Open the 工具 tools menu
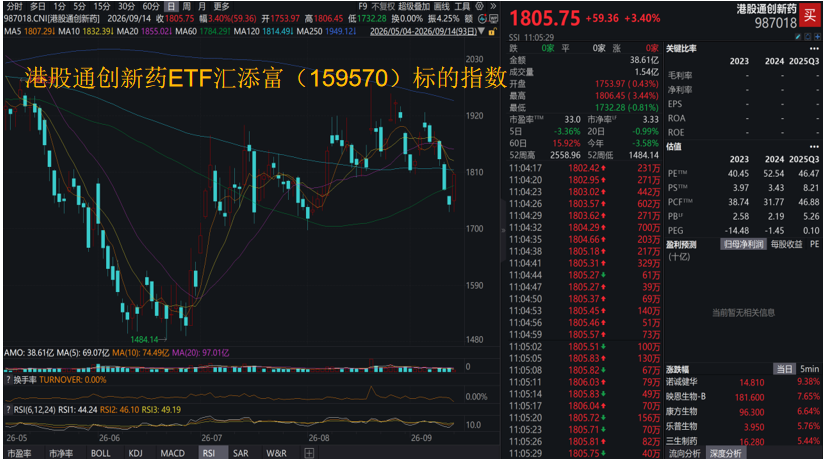823x459 pixels. point(462,6)
